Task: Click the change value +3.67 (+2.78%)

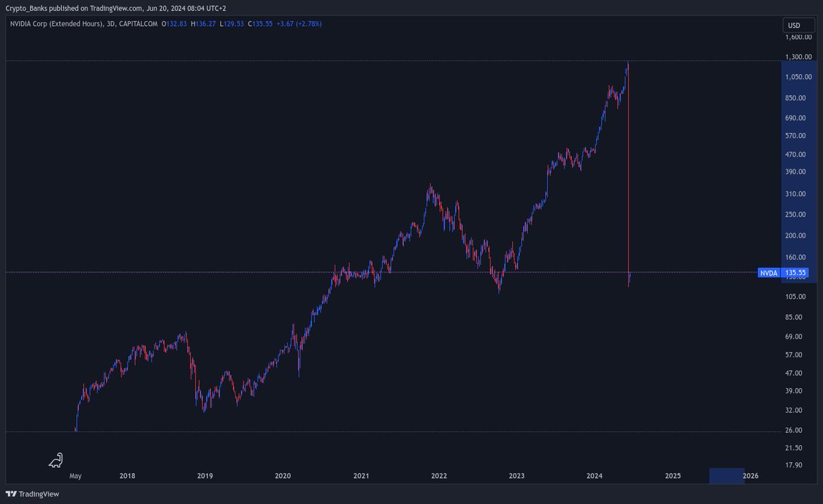Action: pyautogui.click(x=298, y=24)
